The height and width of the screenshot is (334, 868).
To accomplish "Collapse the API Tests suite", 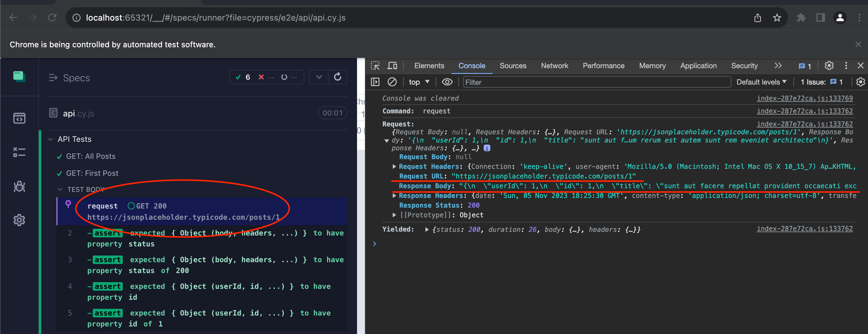I will click(x=51, y=139).
